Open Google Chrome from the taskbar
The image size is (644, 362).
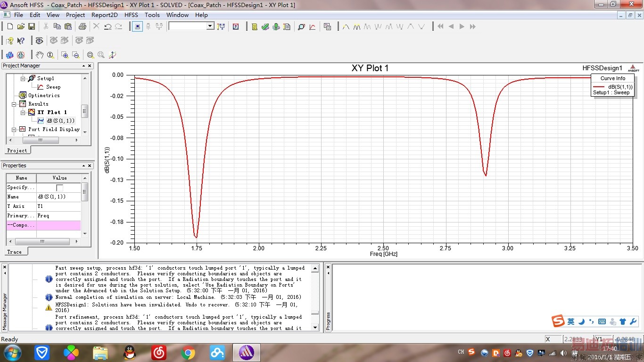(188, 352)
